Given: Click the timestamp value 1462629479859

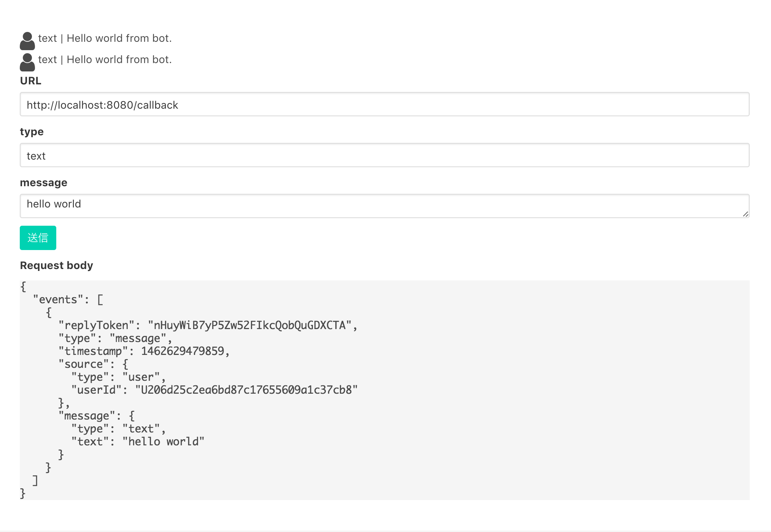Looking at the screenshot, I should click(183, 351).
